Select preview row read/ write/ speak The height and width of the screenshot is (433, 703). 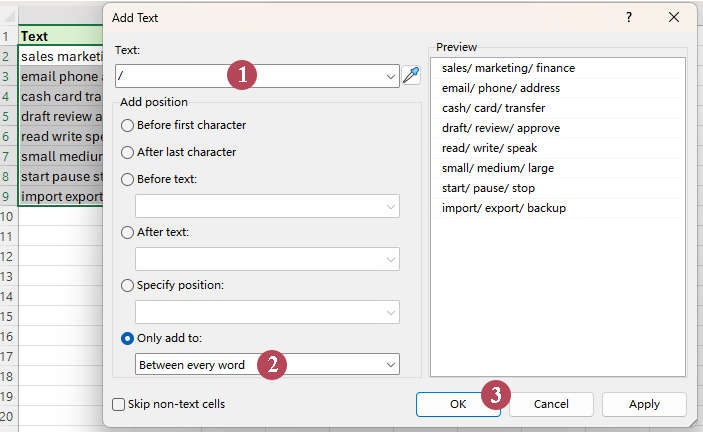point(557,148)
